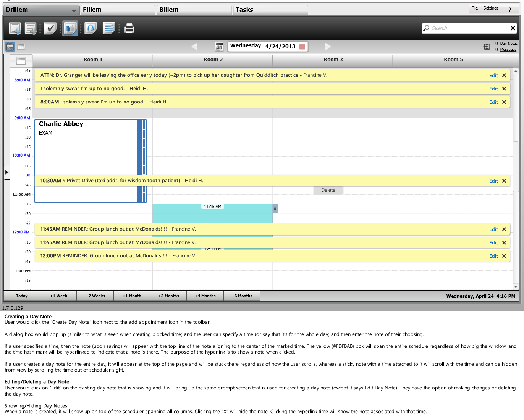Click the 8:00 AM time hyperlink
Viewport: 524px width, 420px height.
coord(22,80)
